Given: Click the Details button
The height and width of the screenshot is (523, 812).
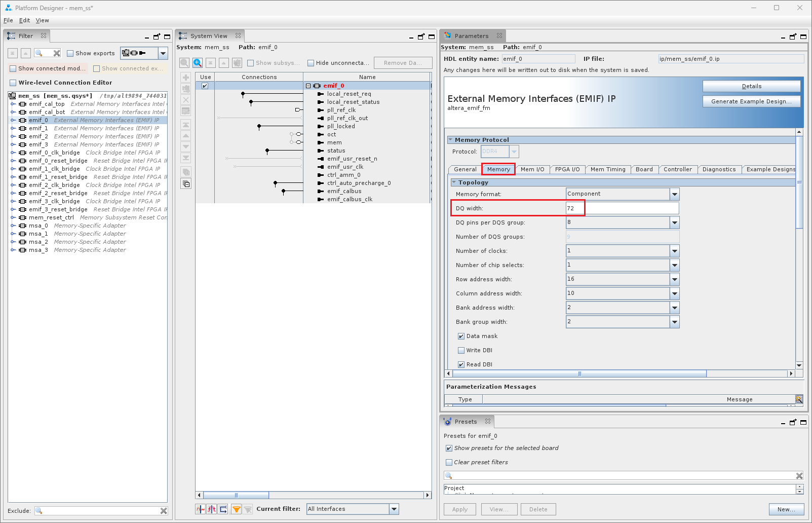Looking at the screenshot, I should tap(751, 86).
